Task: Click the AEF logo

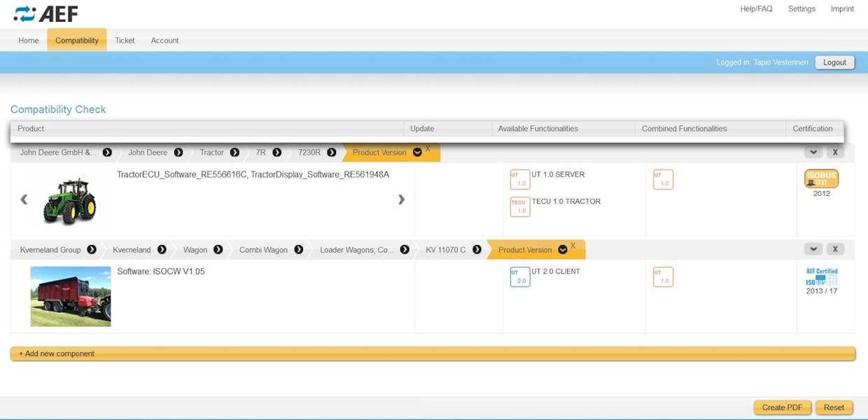Action: 45,14
